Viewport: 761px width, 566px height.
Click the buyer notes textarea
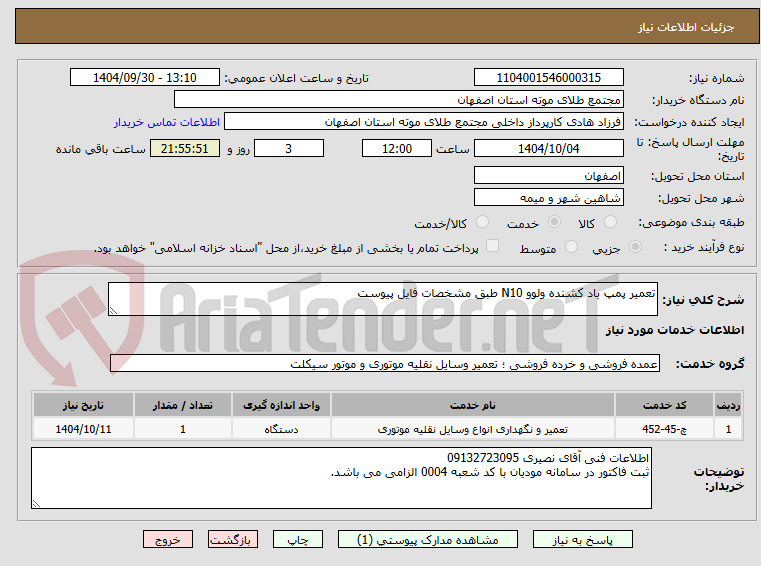pos(341,478)
